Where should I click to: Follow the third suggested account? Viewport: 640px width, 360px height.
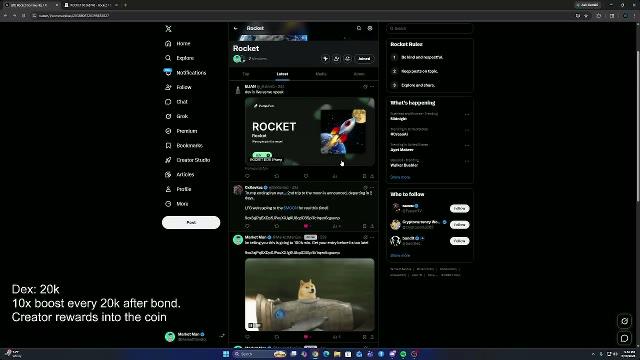pyautogui.click(x=460, y=241)
